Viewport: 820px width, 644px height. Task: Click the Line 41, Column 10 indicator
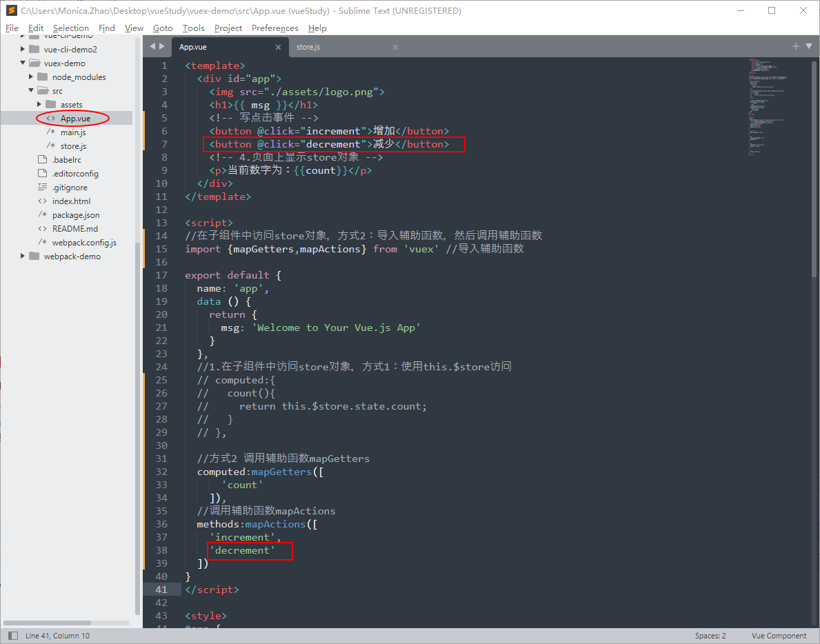pos(57,636)
